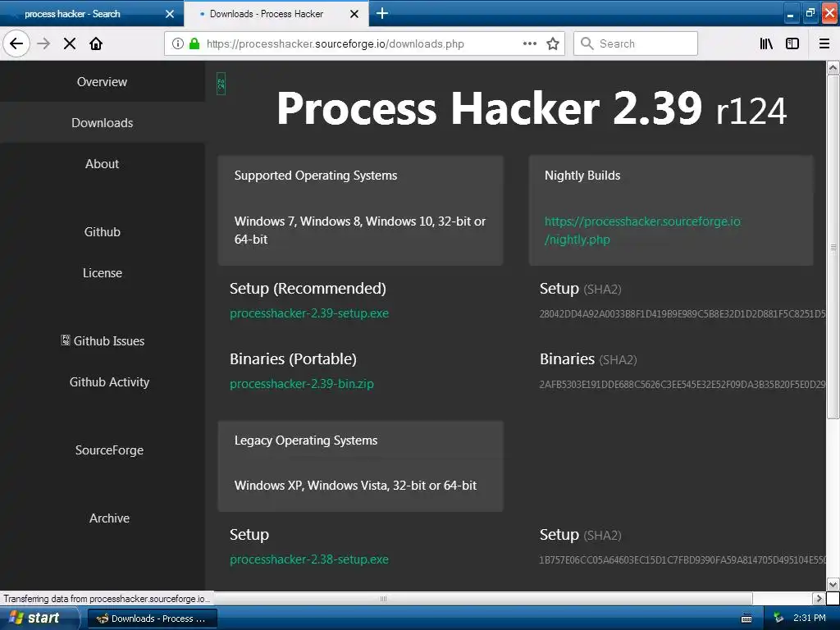Viewport: 840px width, 630px height.
Task: Open Github Activity in the sidebar
Action: coord(109,382)
